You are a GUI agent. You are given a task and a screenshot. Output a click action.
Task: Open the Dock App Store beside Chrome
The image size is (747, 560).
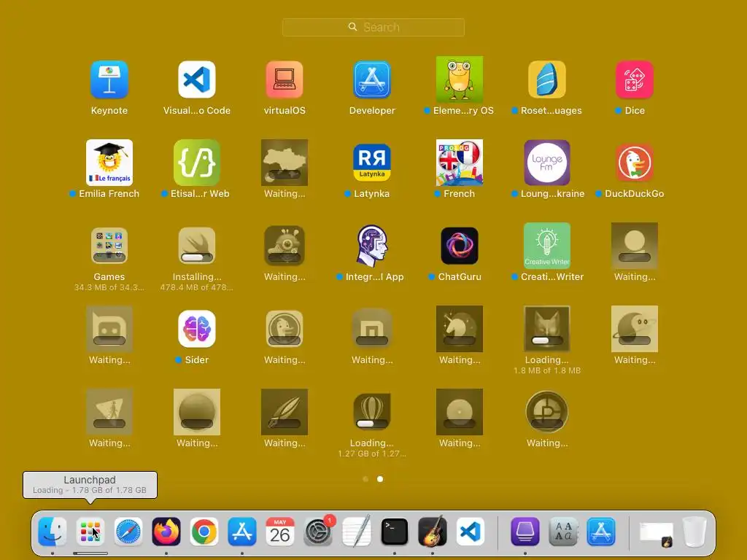pos(242,532)
